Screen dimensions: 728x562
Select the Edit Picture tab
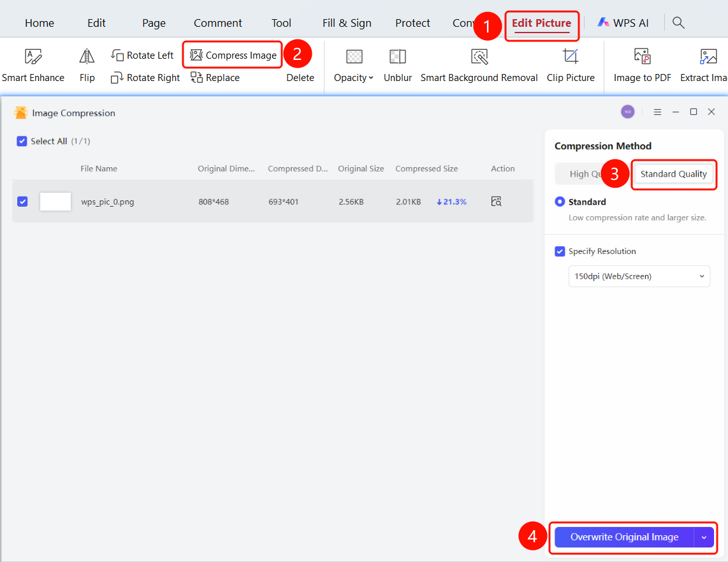(541, 23)
